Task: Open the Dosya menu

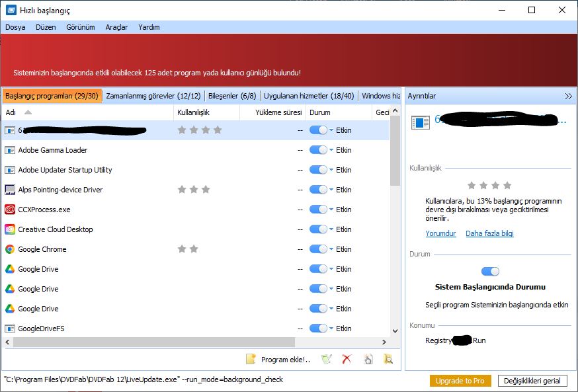Action: 15,27
